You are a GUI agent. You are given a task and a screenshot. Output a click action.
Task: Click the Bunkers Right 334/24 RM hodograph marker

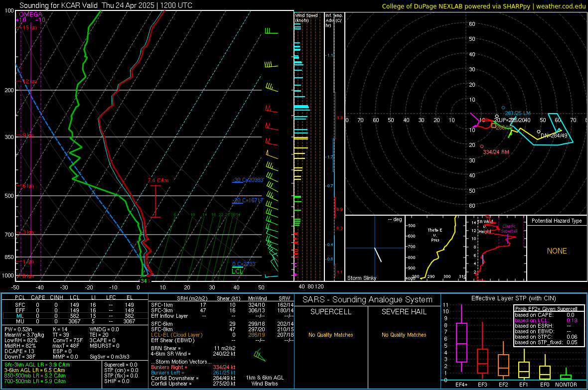(482, 146)
